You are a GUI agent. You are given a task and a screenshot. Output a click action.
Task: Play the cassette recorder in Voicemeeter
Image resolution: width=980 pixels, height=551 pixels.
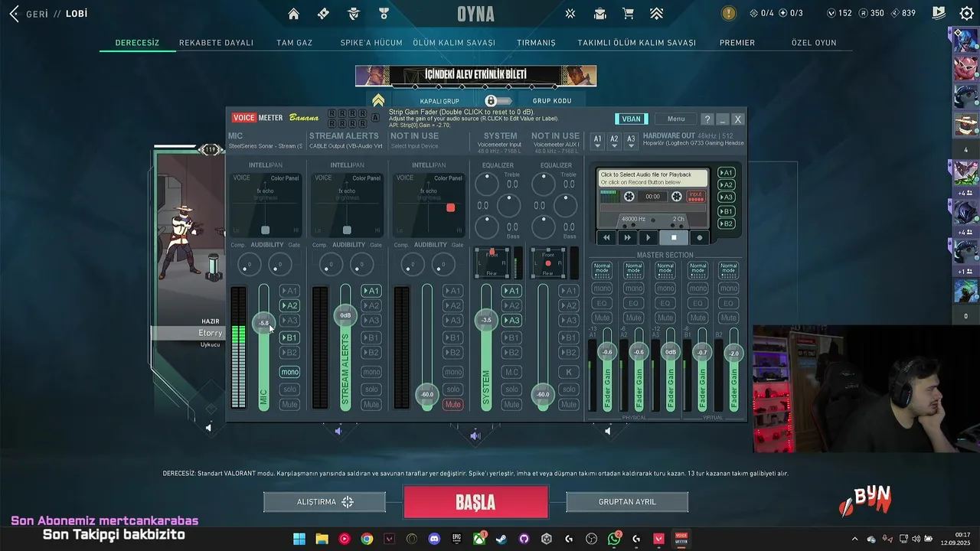click(648, 237)
